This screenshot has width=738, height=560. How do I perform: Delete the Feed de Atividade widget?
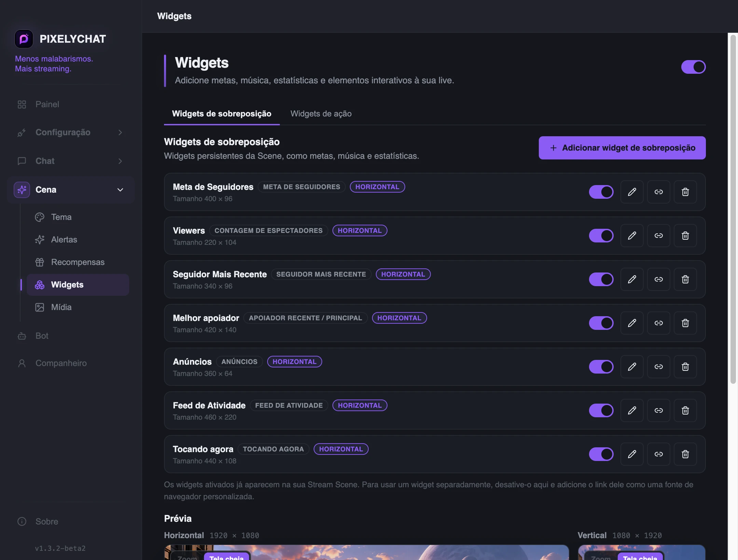click(x=685, y=410)
